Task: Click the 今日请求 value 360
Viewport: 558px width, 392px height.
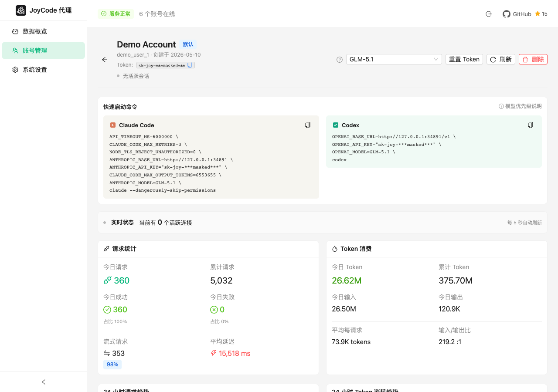Action: [x=122, y=280]
